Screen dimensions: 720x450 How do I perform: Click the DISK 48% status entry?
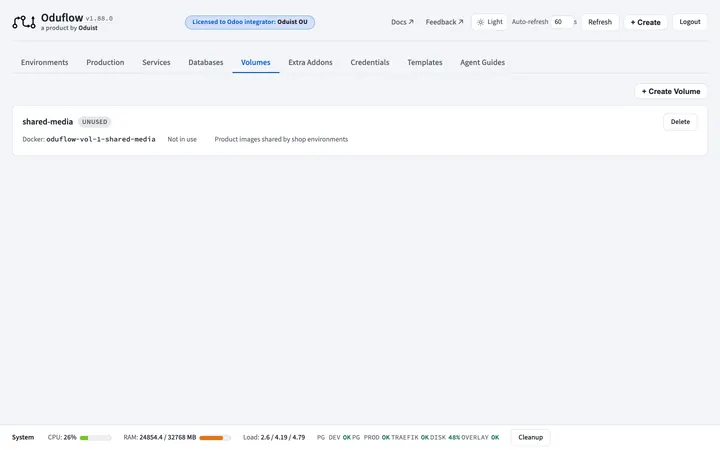pos(445,438)
